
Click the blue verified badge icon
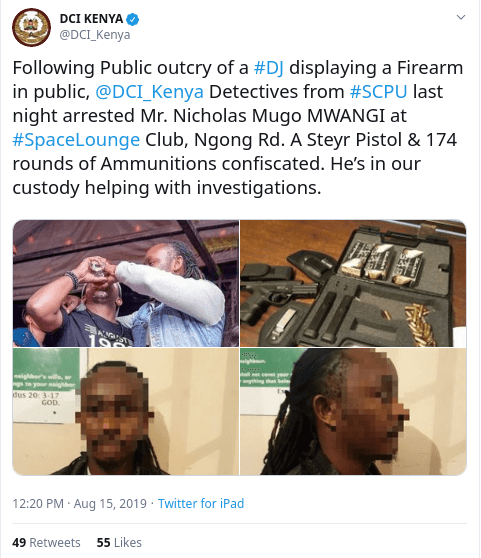133,19
